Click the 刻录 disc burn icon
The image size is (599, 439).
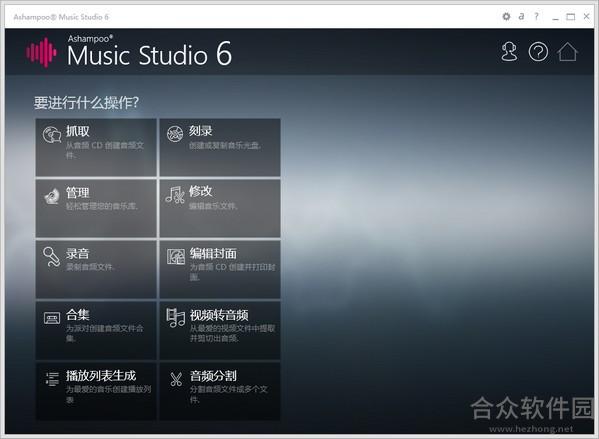click(175, 134)
